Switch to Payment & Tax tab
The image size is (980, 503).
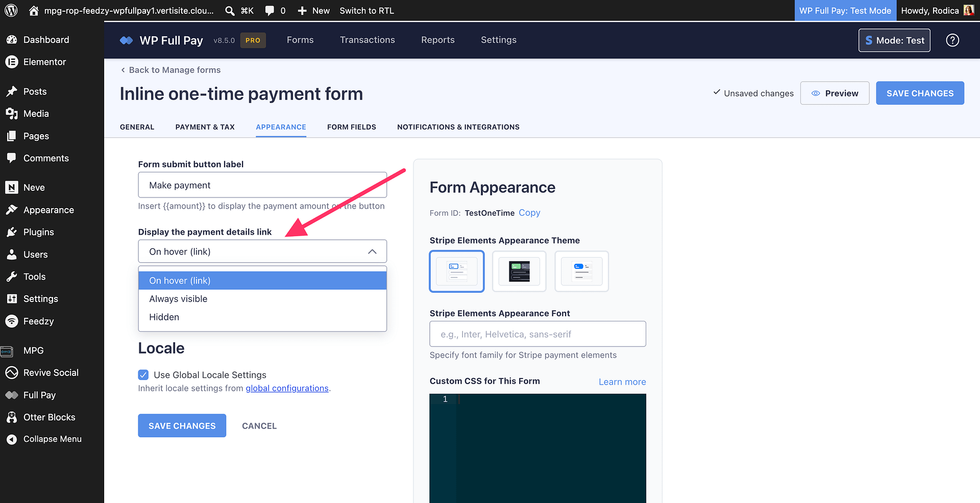pyautogui.click(x=205, y=127)
